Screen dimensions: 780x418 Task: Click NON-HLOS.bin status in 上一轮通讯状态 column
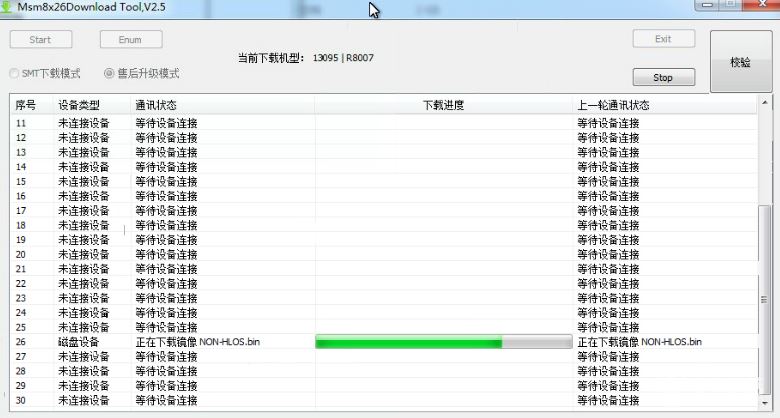(x=639, y=342)
